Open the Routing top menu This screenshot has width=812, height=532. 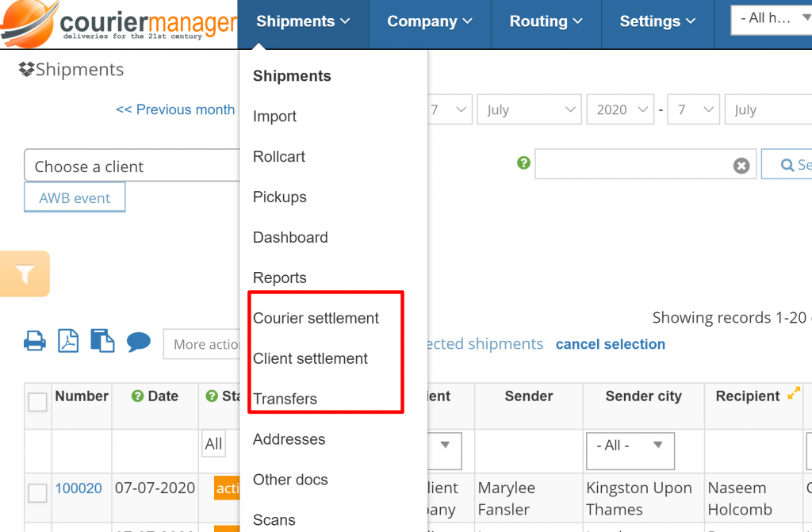(546, 21)
